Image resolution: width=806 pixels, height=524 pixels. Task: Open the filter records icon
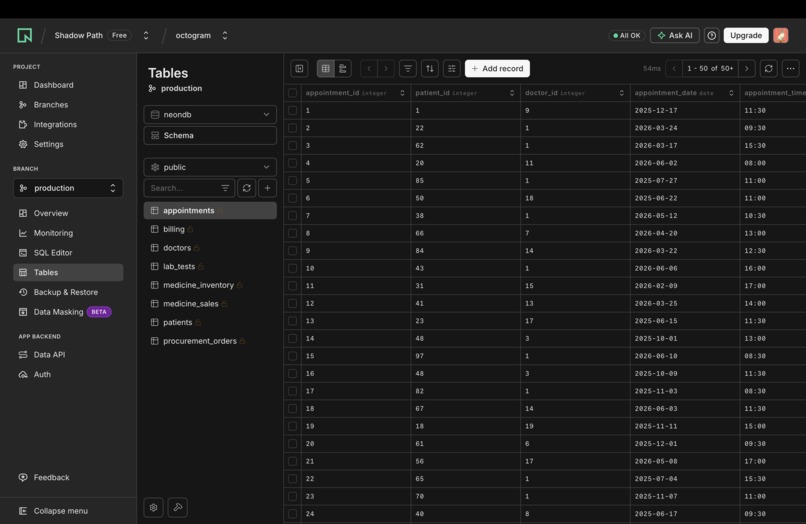pyautogui.click(x=408, y=68)
